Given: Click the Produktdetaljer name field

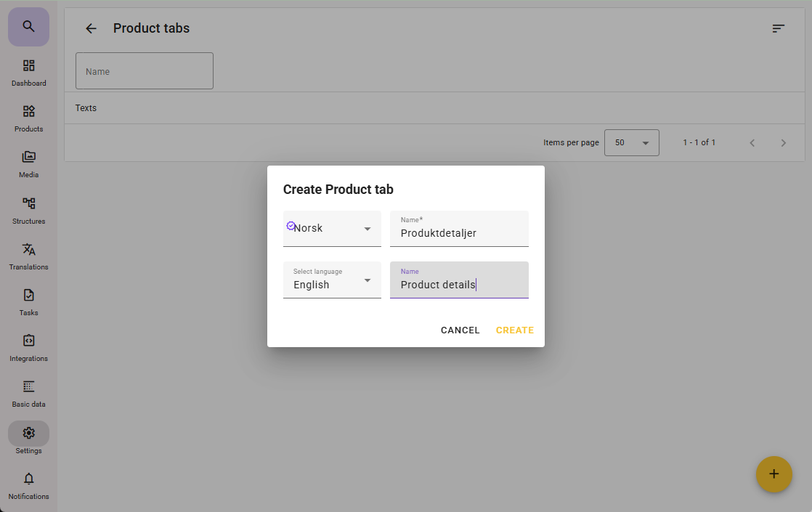Looking at the screenshot, I should (459, 233).
